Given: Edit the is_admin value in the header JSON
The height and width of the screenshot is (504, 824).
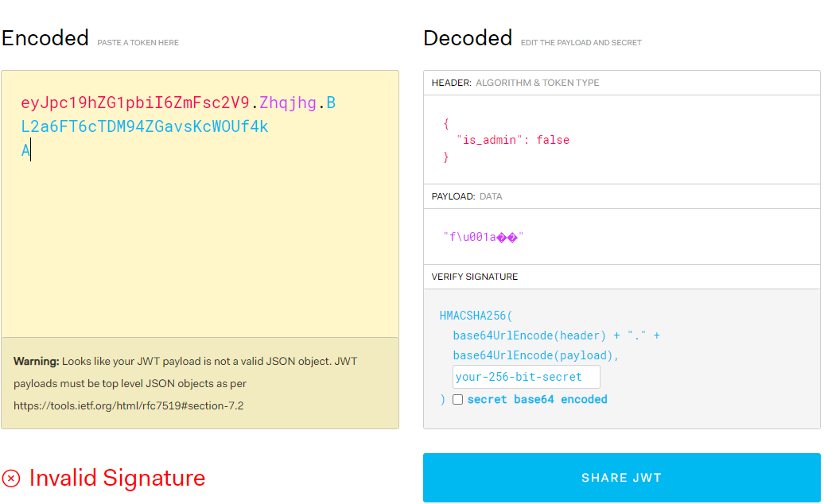Looking at the screenshot, I should pos(552,140).
